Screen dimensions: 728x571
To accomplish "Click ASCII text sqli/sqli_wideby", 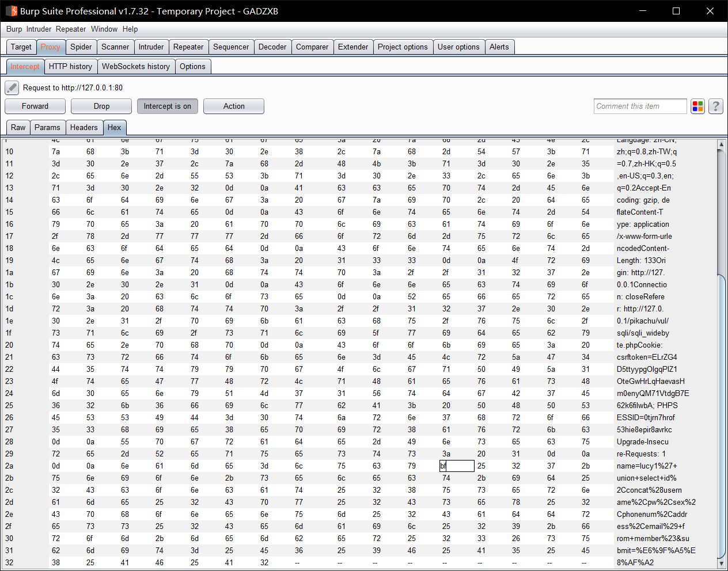I will (x=643, y=333).
